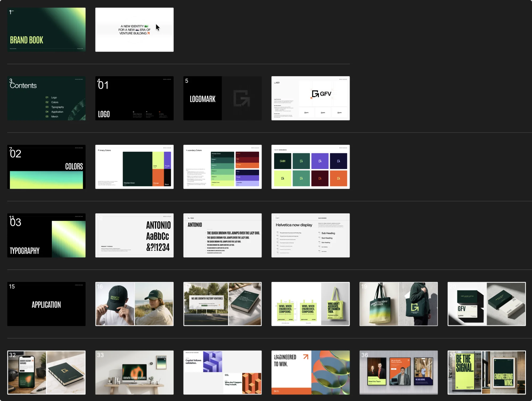Screen dimensions: 532x401
Task: Open the billboard and book mockup slide
Action: pos(222,304)
